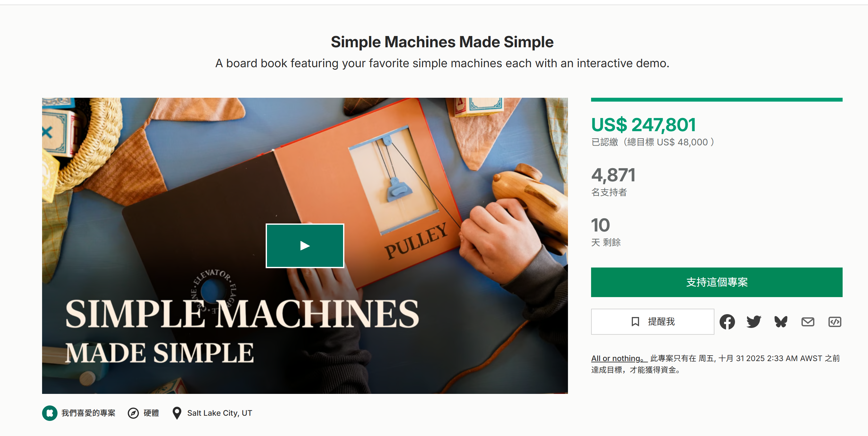This screenshot has height=436, width=868.
Task: Open the embed code icon
Action: coord(834,322)
